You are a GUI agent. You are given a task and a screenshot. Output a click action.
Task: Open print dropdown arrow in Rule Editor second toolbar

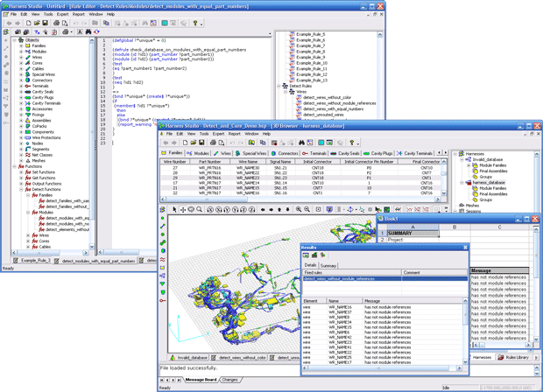pyautogui.click(x=71, y=31)
